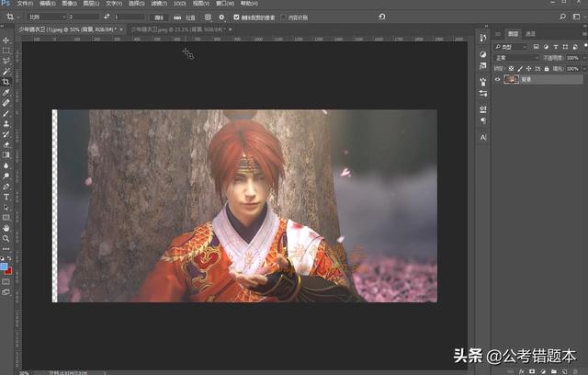The width and height of the screenshot is (588, 375).
Task: Reset default foreground and background colors
Action: (2, 258)
